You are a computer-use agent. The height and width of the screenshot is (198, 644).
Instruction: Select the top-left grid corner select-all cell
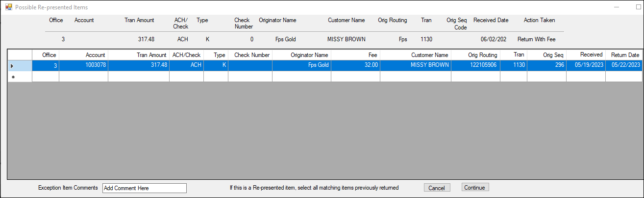pos(20,55)
